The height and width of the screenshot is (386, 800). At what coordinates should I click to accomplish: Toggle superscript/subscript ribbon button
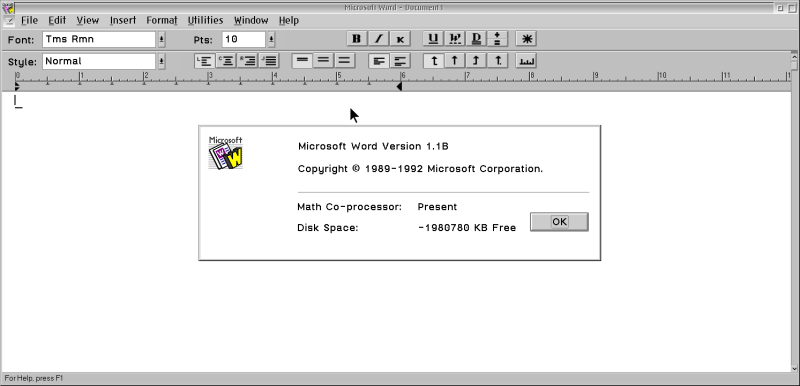(497, 39)
